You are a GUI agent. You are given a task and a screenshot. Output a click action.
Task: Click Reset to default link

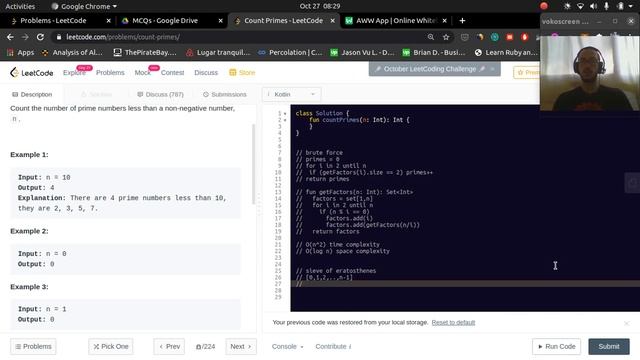click(453, 322)
